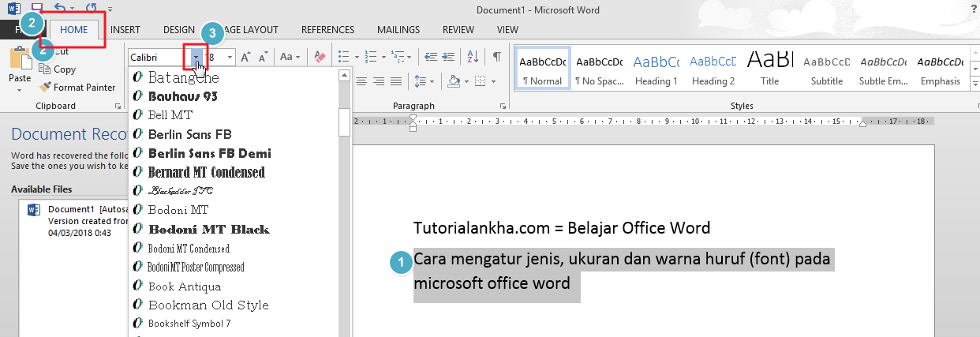980x337 pixels.
Task: Apply the Numbering list icon
Action: pos(371,57)
